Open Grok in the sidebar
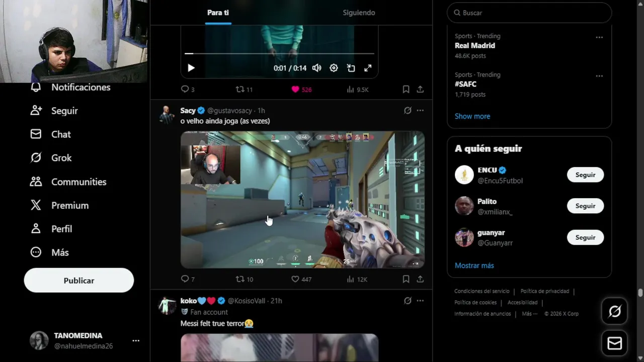The width and height of the screenshot is (644, 362). [51, 158]
